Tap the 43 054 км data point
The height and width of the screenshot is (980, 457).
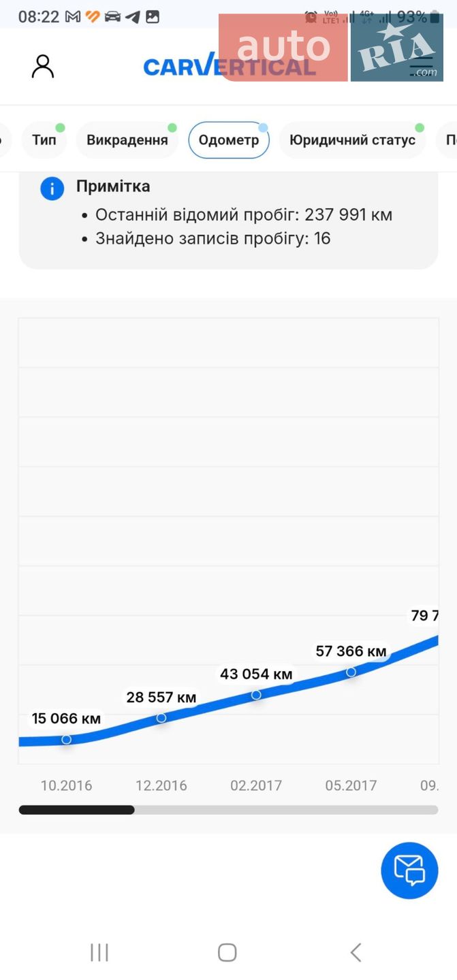pyautogui.click(x=256, y=695)
